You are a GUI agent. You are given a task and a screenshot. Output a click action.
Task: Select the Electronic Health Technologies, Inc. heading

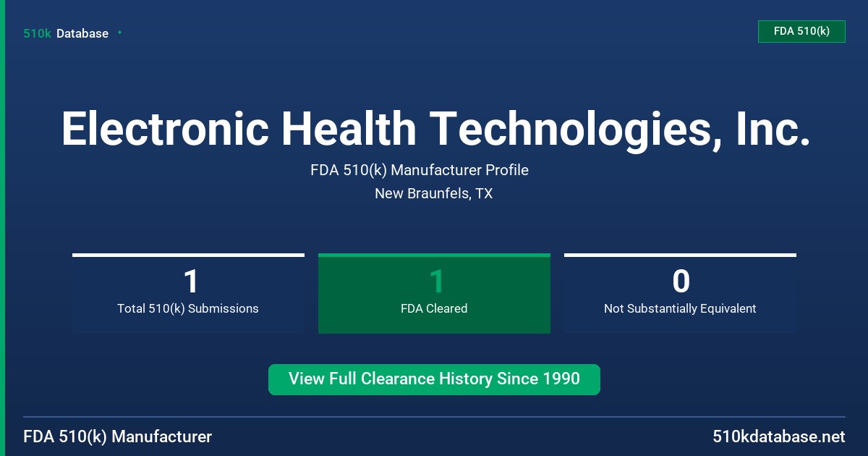[435, 129]
